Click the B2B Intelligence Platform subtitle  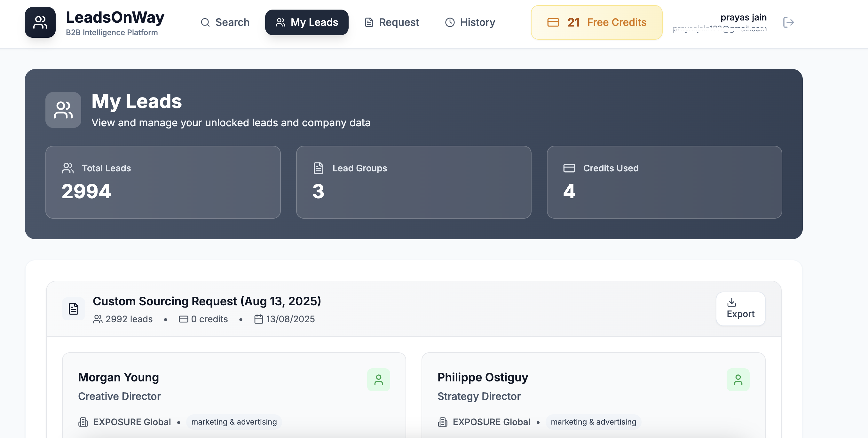click(112, 32)
